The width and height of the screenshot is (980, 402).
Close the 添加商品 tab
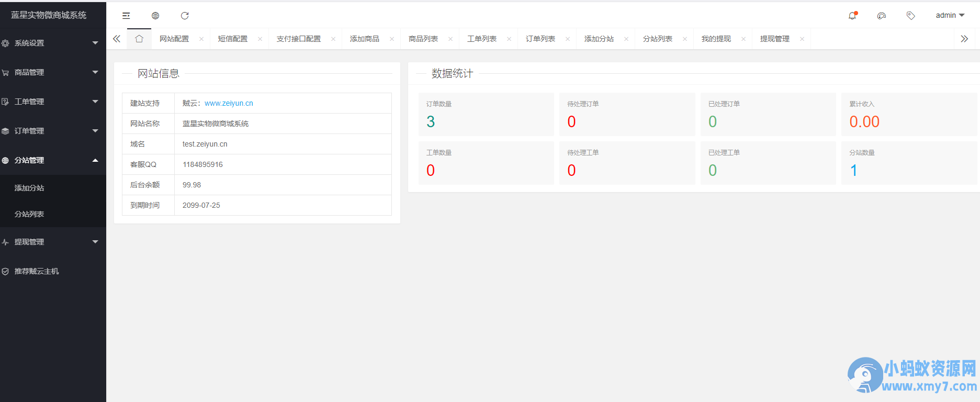[392, 39]
